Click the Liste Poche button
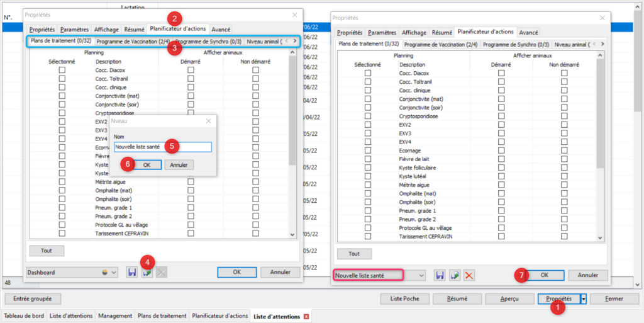Screen dimensions: 644x323 click(405, 298)
